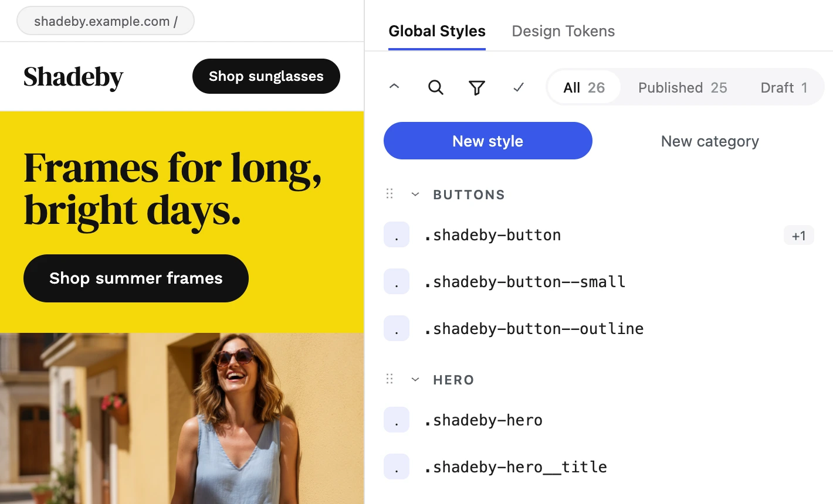Click class icon next to .shadeby-button
This screenshot has width=833, height=504.
(397, 235)
